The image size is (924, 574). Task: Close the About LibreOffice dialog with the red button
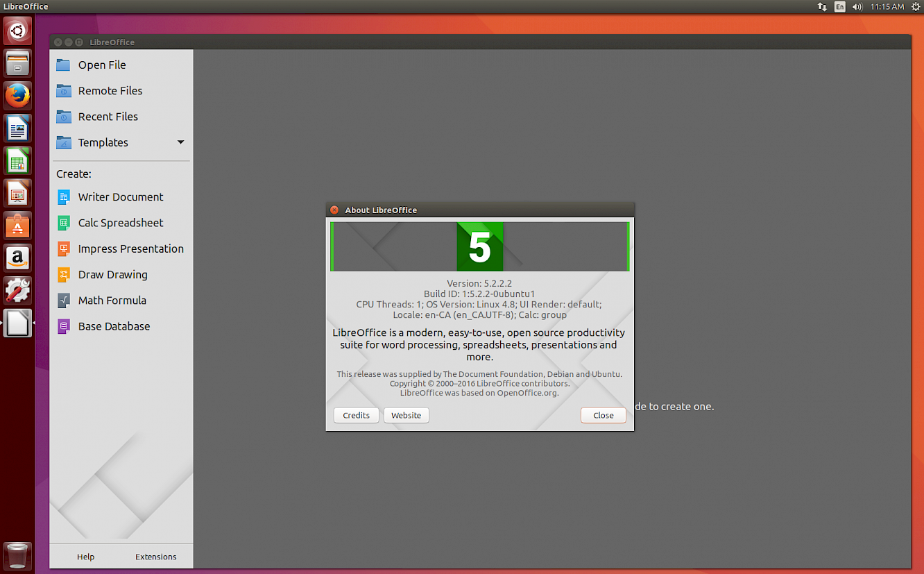[334, 210]
